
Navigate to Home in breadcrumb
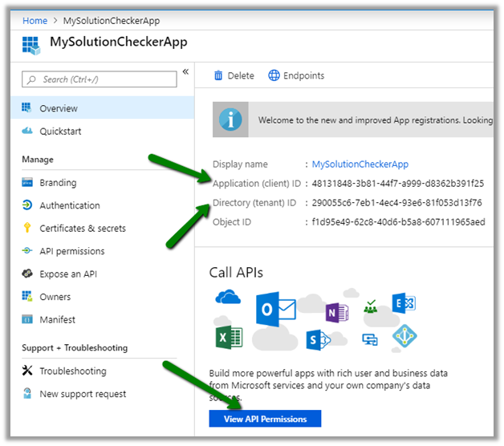[35, 20]
